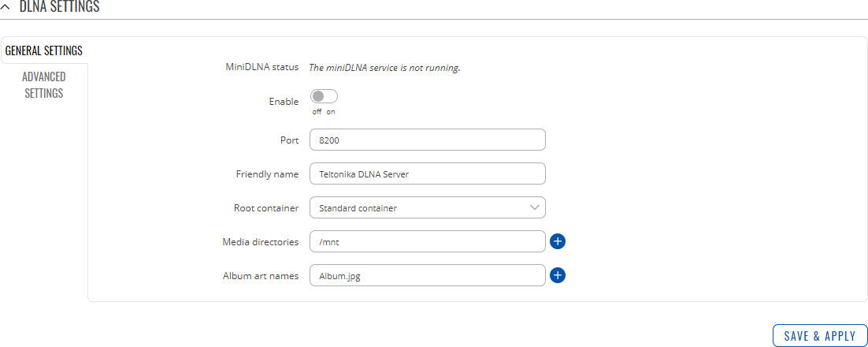Click the Root container label
Screen dimensions: 868x347
pyautogui.click(x=266, y=208)
